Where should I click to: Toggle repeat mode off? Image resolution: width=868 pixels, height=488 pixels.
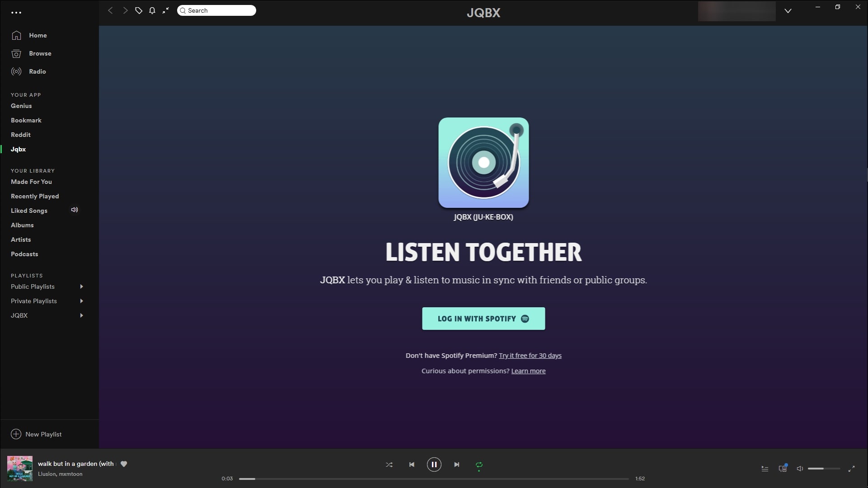coord(479,465)
